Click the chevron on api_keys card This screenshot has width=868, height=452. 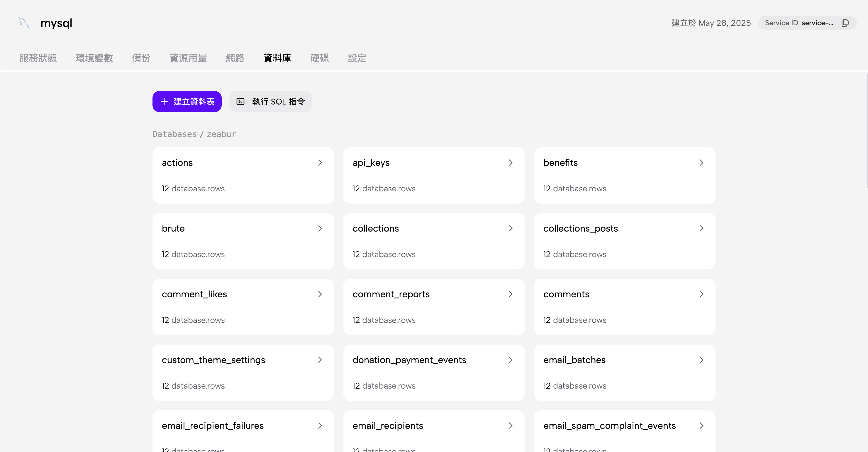point(511,163)
